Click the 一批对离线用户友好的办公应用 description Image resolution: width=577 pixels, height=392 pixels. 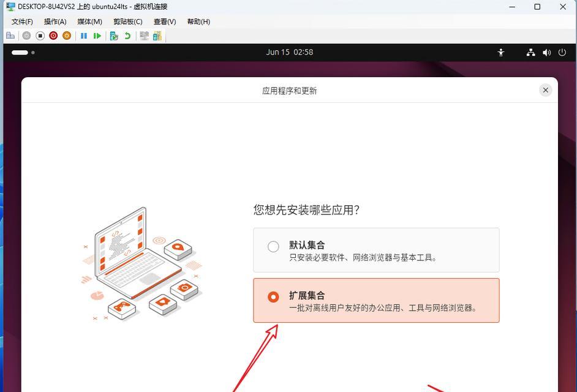click(383, 308)
